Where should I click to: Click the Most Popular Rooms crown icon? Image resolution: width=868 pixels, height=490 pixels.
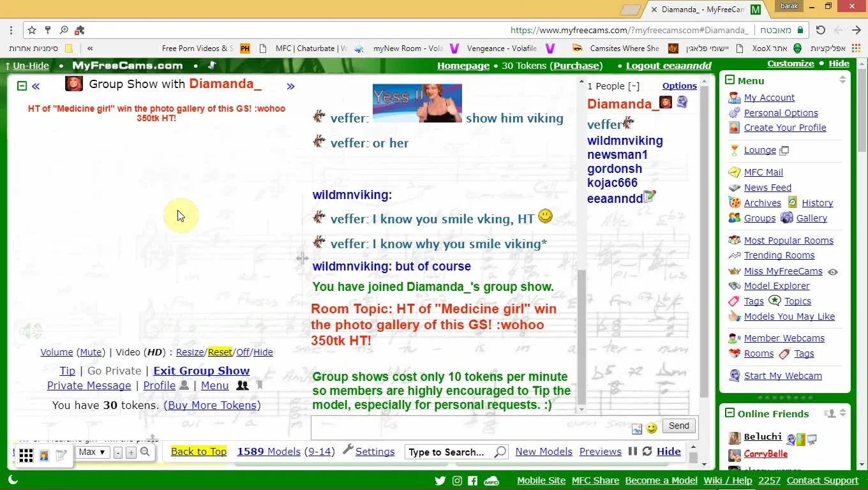[734, 241]
